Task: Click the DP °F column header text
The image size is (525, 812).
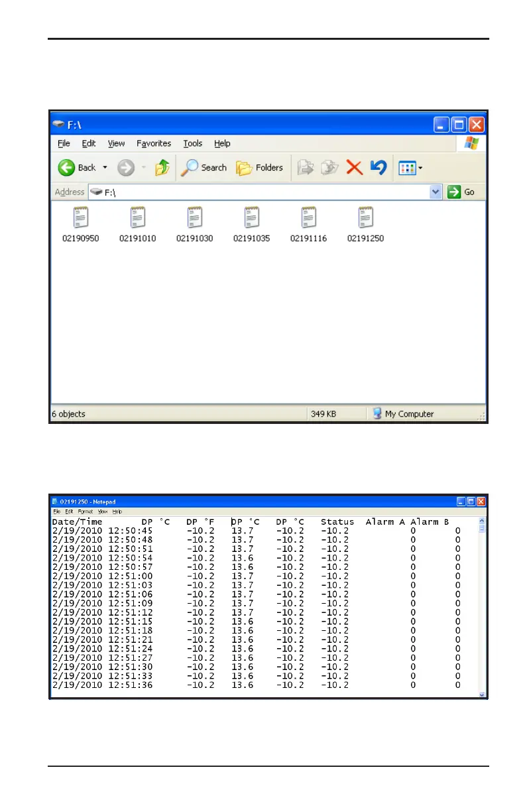Action: [200, 522]
